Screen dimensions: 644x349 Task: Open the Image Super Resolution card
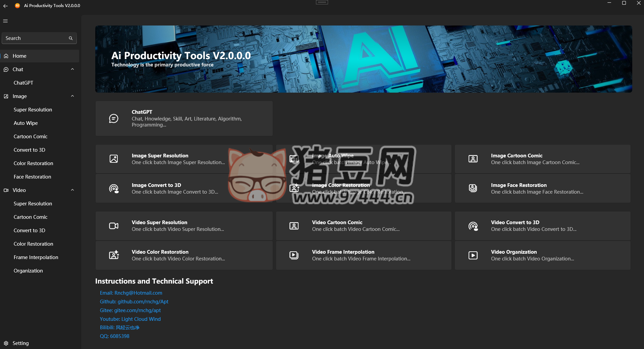(184, 159)
